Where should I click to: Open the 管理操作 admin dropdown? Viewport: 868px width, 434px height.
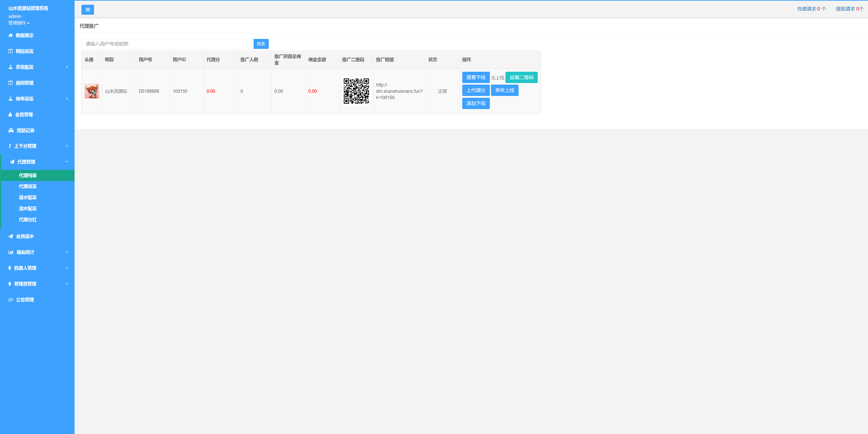coord(19,23)
